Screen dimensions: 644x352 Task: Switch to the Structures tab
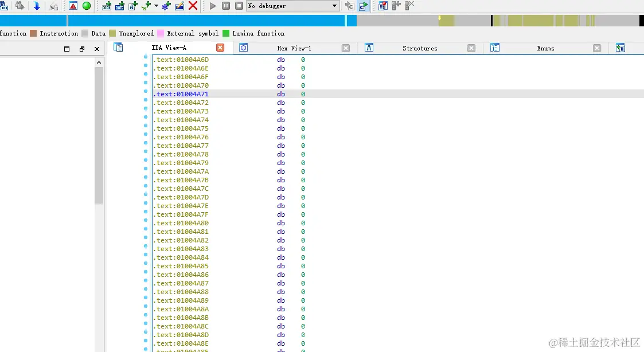420,48
